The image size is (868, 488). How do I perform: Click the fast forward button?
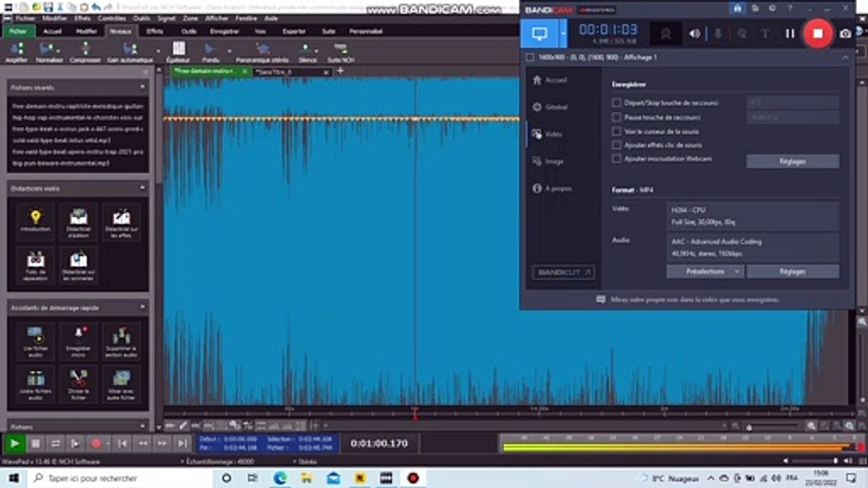click(162, 443)
